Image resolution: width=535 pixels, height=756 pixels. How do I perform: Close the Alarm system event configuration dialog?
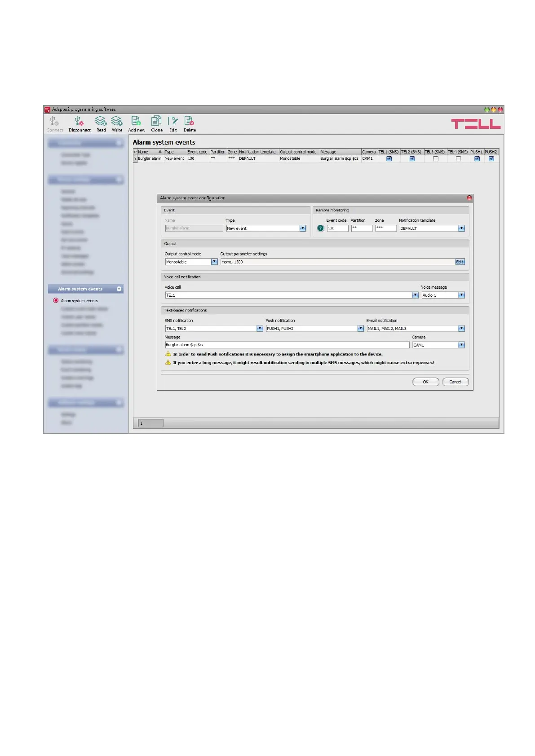[469, 198]
